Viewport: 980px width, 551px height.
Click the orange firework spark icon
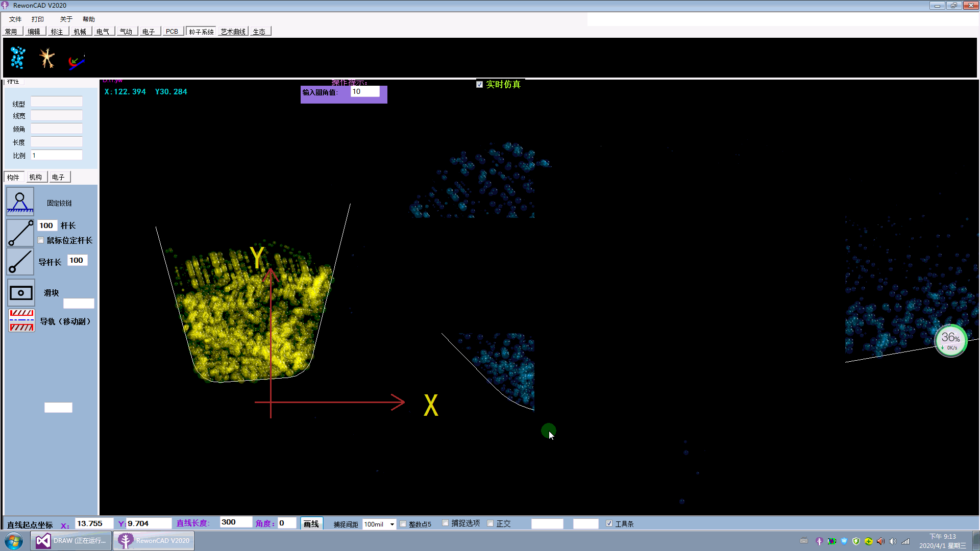click(47, 58)
